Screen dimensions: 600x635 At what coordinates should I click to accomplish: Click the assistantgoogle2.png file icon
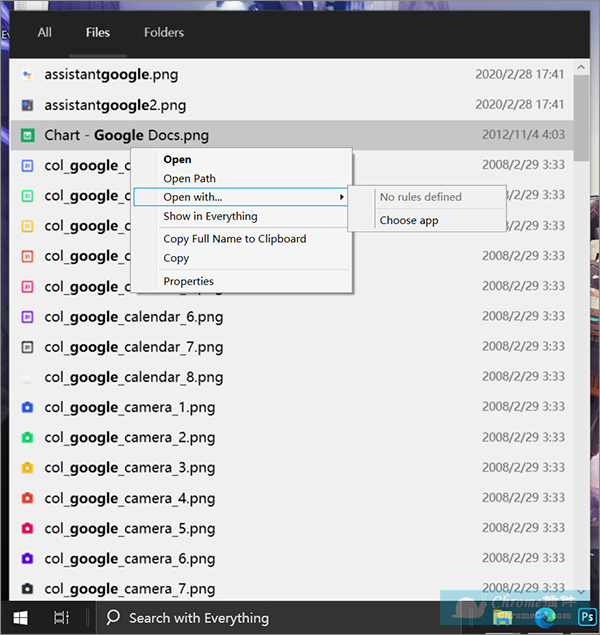[x=28, y=105]
